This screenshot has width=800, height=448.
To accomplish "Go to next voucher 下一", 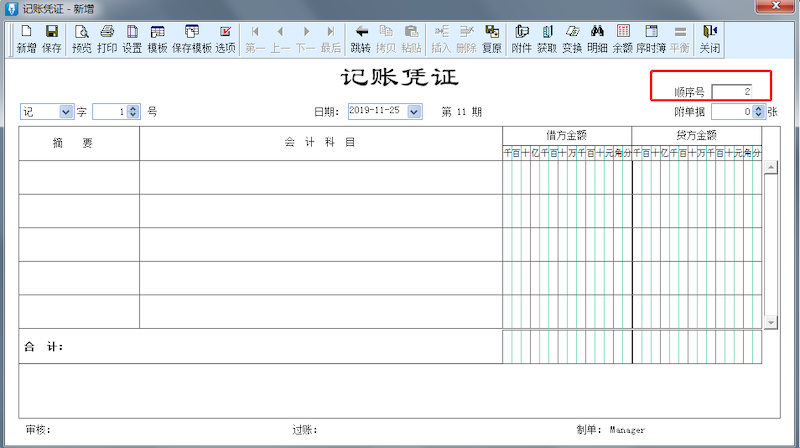I will pyautogui.click(x=306, y=39).
